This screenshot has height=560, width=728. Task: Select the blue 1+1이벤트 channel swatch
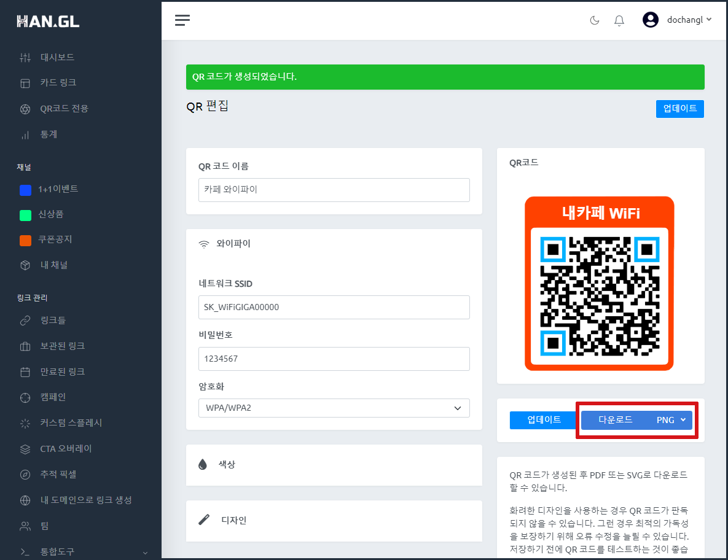point(26,190)
